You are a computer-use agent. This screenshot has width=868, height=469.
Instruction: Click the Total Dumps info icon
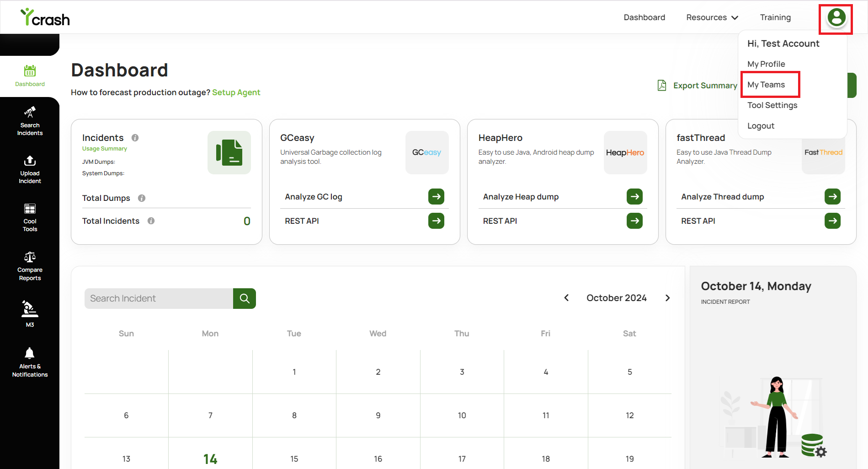tap(142, 198)
